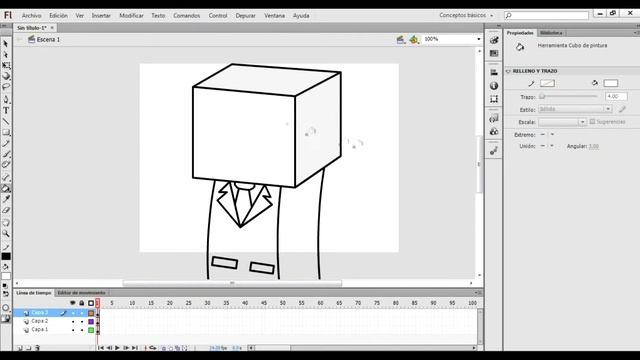
Task: Open the Archivo menu
Action: pyautogui.click(x=31, y=16)
